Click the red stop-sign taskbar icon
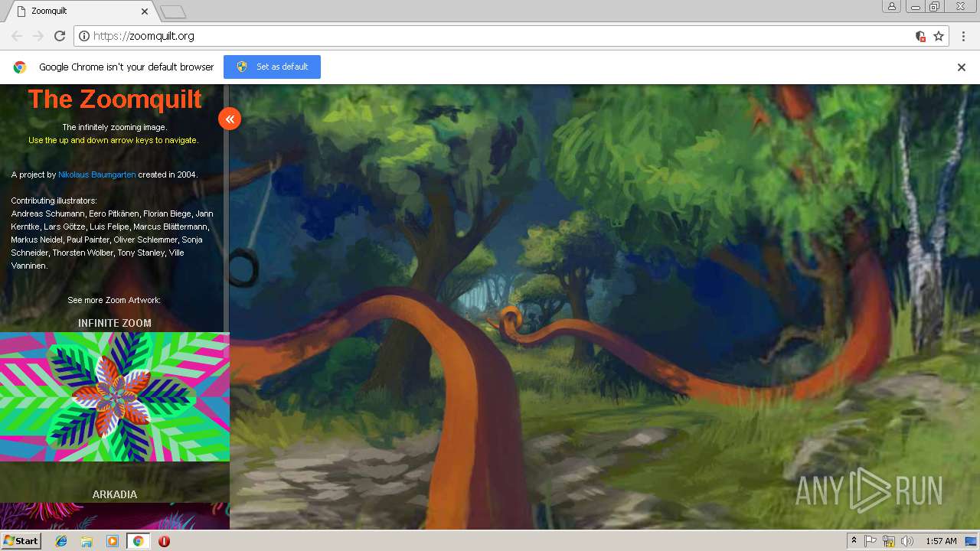 (164, 541)
